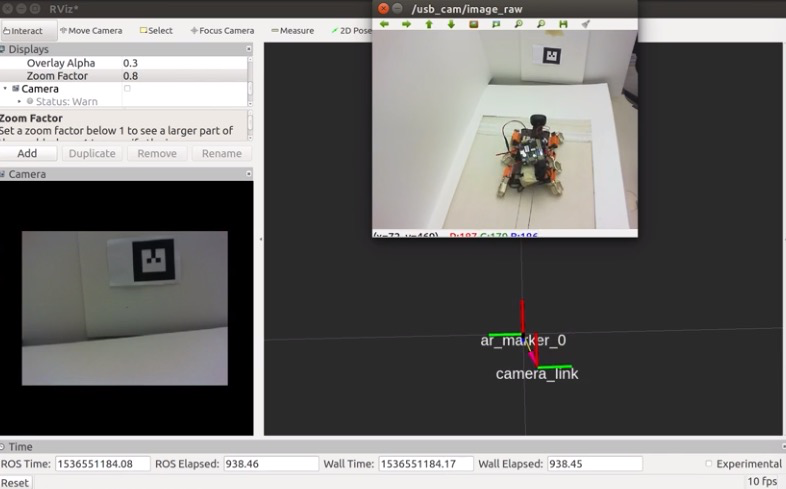Click the Zoom Factor description scrollbar
The width and height of the screenshot is (786, 489).
pos(250,125)
